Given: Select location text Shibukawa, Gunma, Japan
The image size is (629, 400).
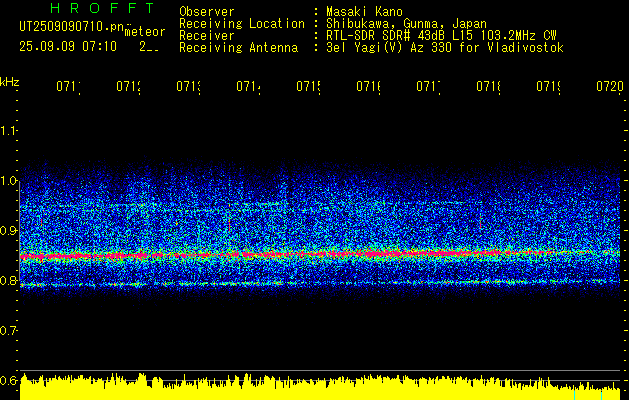Looking at the screenshot, I should coord(406,24).
